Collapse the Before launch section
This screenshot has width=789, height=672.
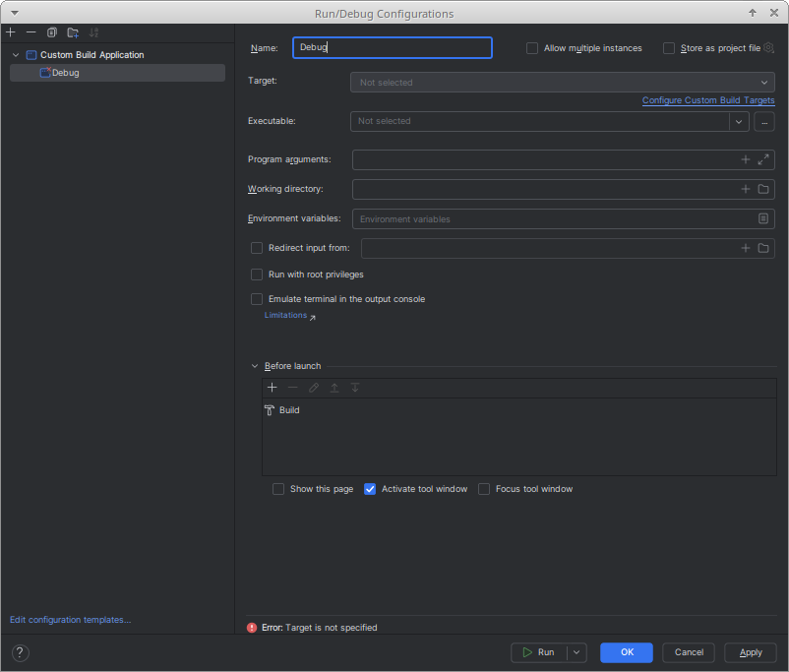(x=255, y=366)
